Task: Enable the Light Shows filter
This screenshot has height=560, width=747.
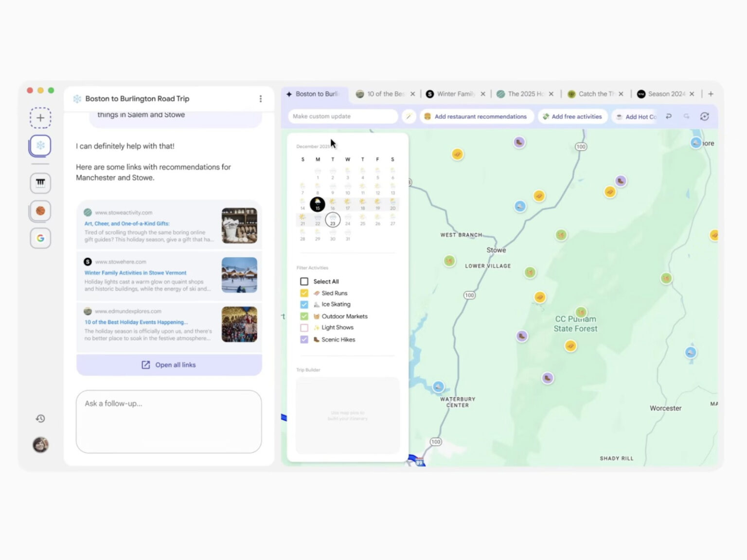Action: tap(304, 328)
